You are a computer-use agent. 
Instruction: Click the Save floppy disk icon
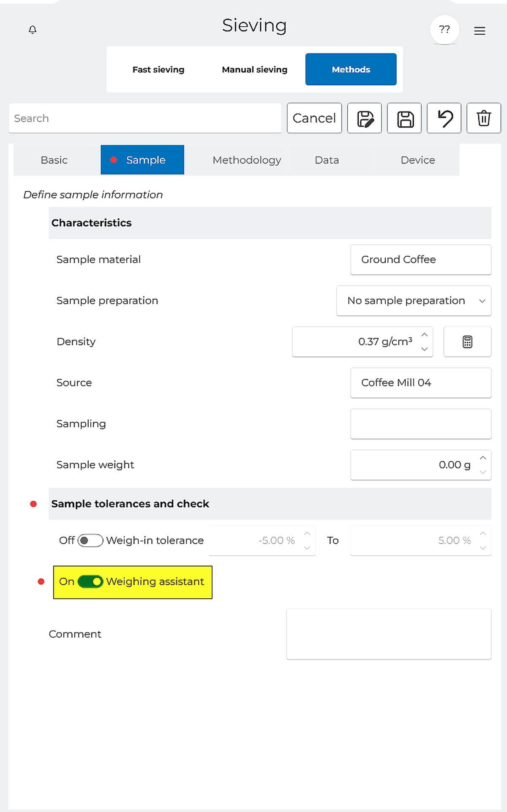pyautogui.click(x=404, y=118)
